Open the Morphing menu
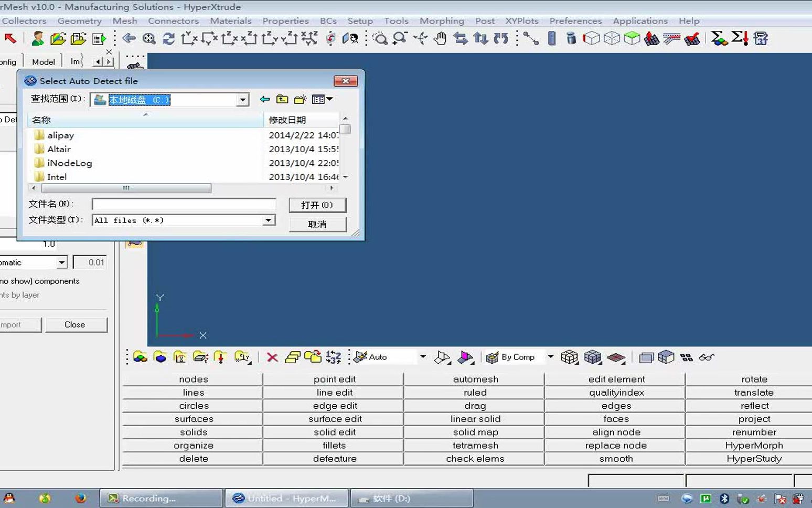The image size is (812, 508). click(x=442, y=21)
